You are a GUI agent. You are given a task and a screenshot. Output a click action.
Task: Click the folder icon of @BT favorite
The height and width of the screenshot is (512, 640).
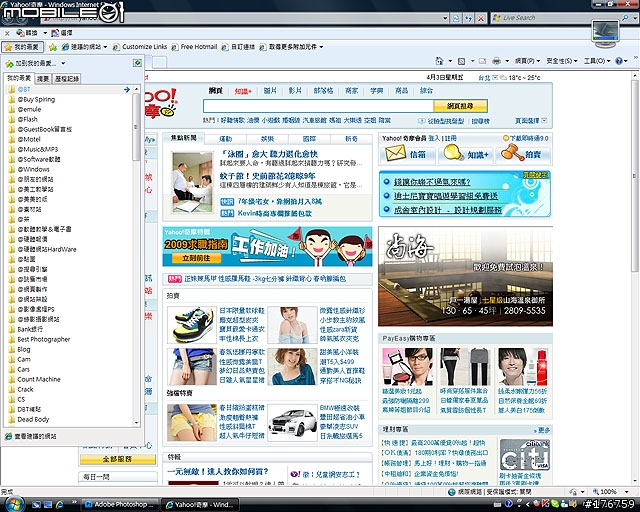12,89
